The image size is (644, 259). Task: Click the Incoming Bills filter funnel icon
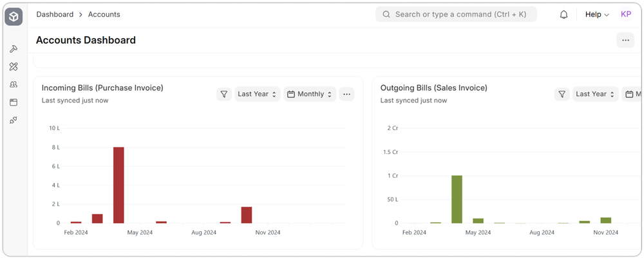[x=224, y=94]
